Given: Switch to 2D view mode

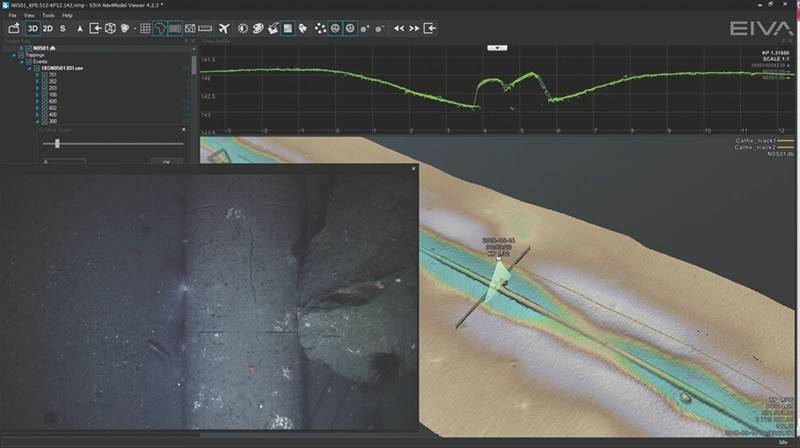Looking at the screenshot, I should (47, 29).
